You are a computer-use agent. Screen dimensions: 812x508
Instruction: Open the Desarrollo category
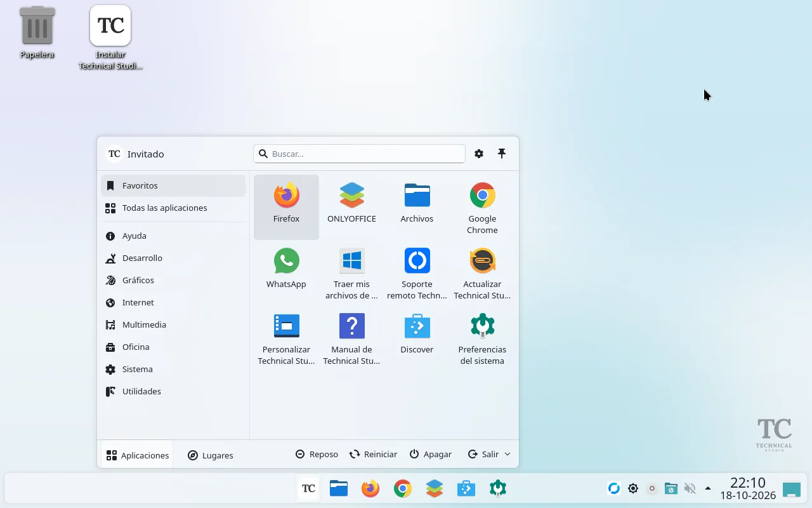pos(173,258)
